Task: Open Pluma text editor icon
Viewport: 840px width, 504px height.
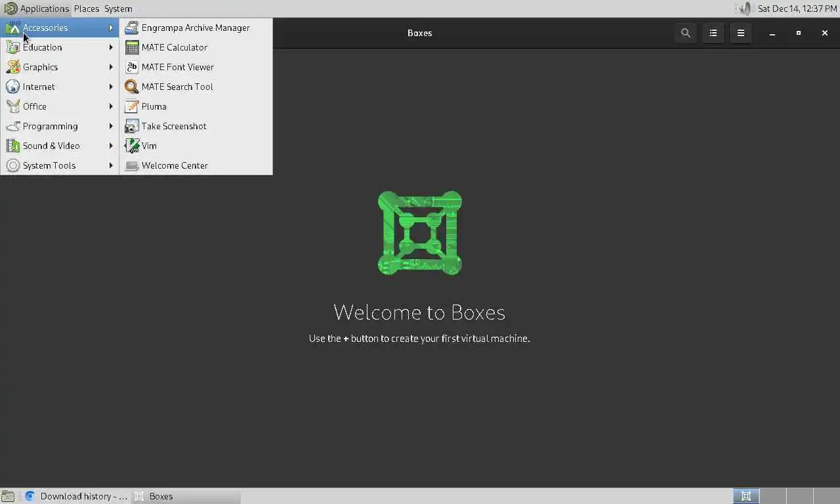Action: tap(131, 106)
